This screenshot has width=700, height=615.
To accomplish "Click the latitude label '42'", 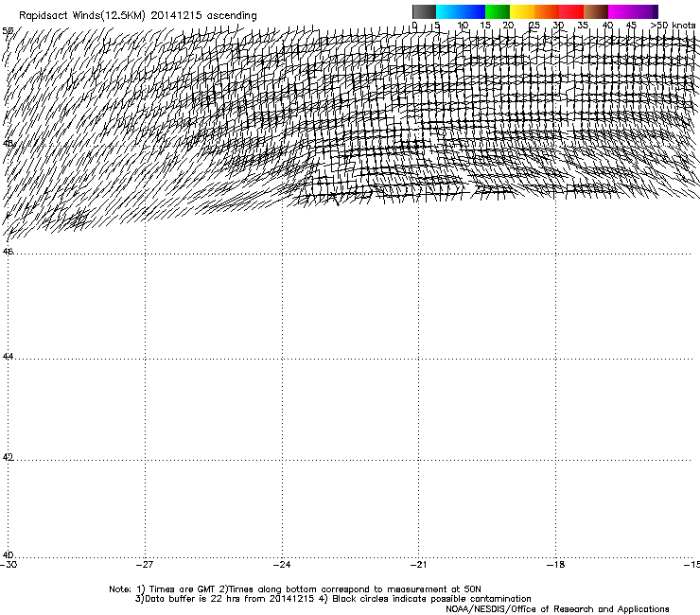I will click(x=8, y=457).
